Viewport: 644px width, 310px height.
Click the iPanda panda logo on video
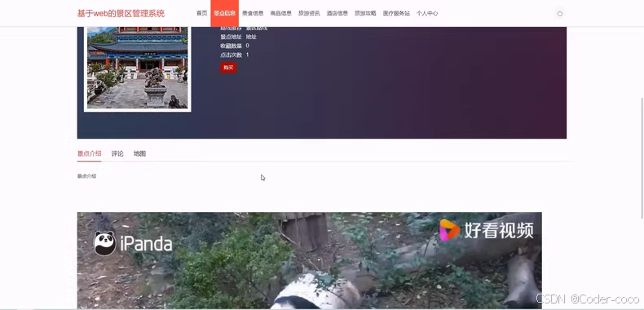click(133, 243)
